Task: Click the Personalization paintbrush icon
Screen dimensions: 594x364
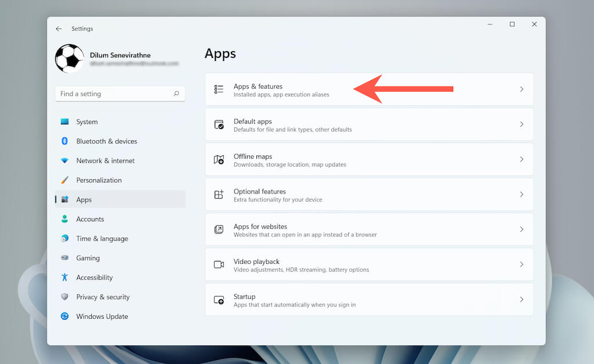Action: point(65,180)
